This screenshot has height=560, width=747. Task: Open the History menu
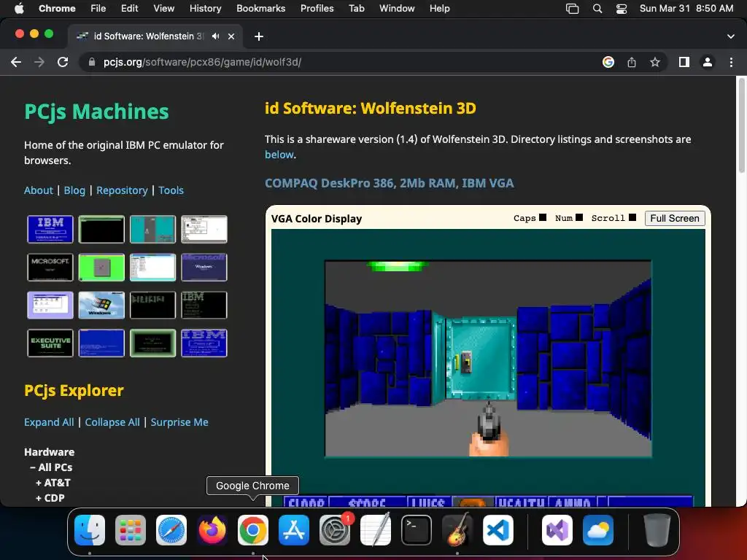[205, 9]
